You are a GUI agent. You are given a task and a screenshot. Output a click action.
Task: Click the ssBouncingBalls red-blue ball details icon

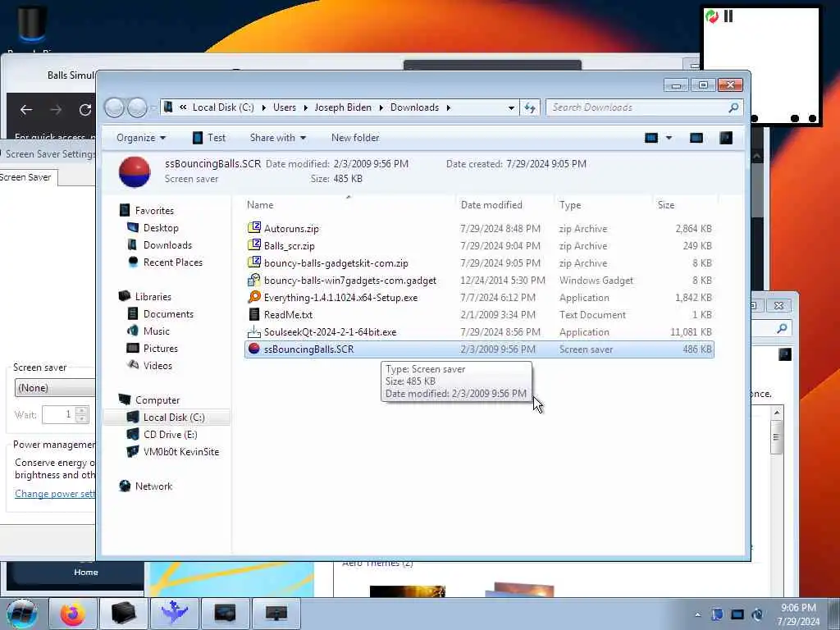coord(135,172)
